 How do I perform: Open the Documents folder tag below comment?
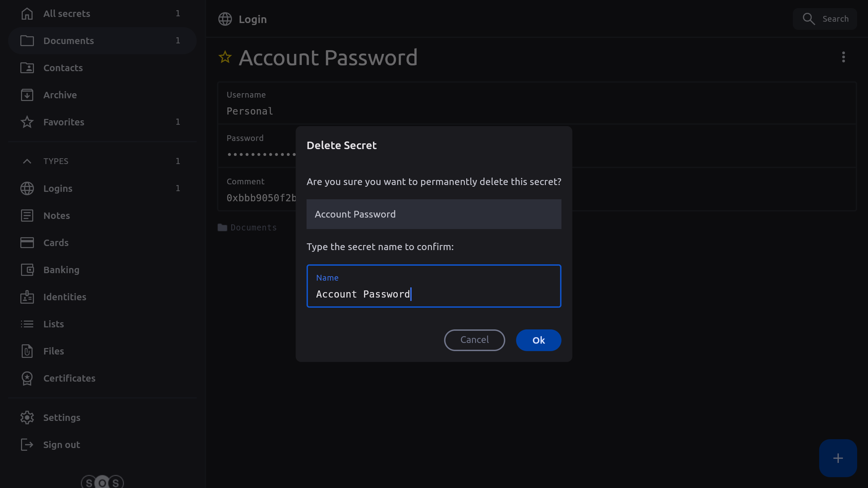(248, 228)
